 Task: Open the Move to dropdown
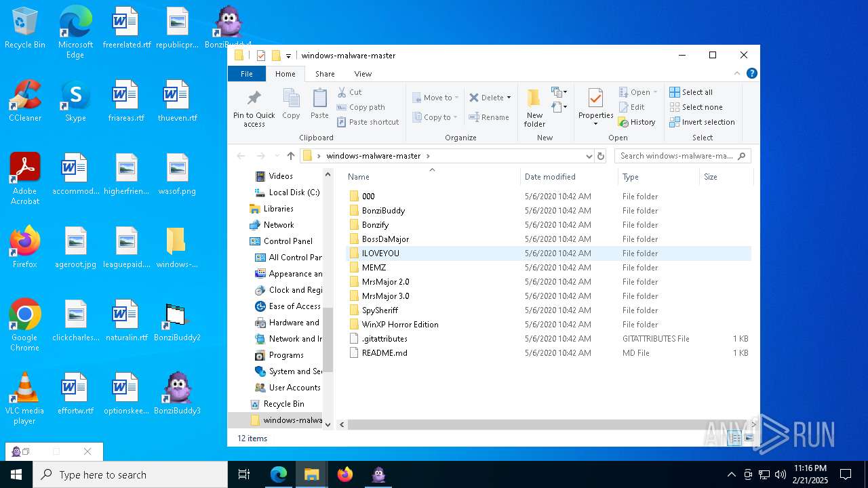(x=435, y=98)
